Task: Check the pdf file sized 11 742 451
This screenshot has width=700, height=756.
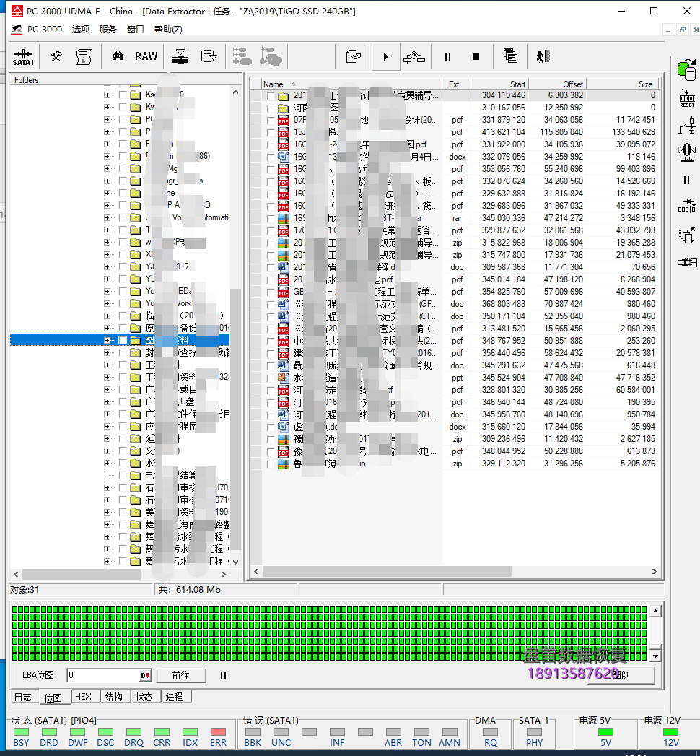Action: (271, 121)
